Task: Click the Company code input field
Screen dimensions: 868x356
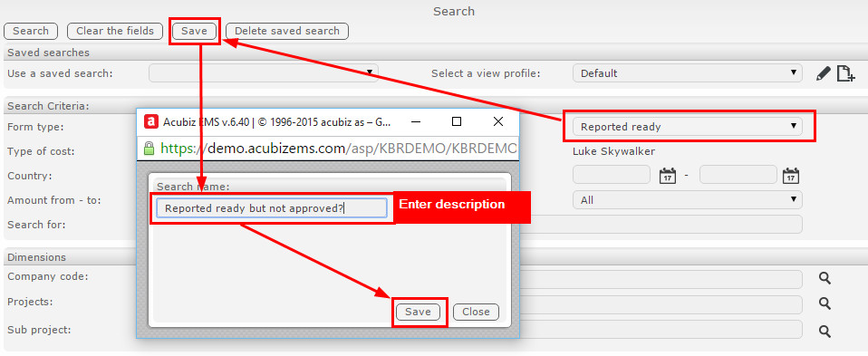Action: [661, 280]
